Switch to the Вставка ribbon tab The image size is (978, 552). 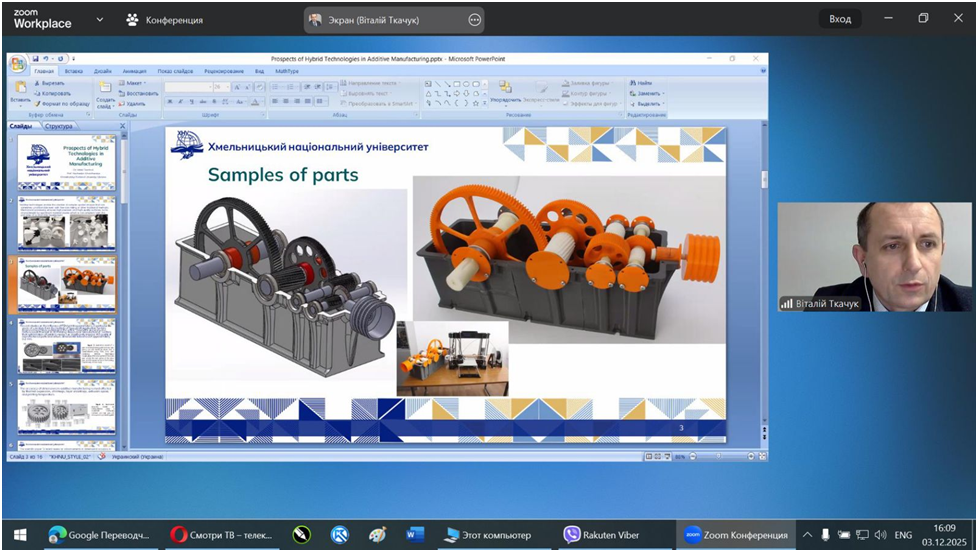74,71
